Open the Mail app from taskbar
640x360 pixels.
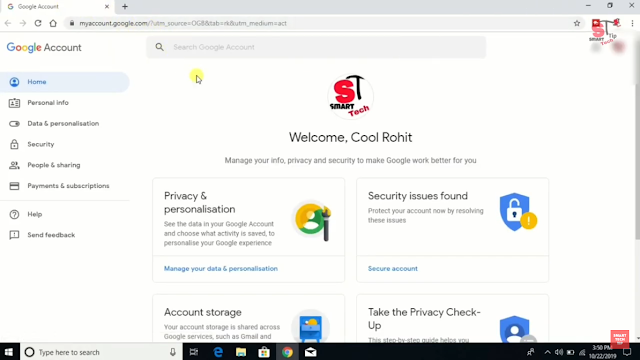311,352
